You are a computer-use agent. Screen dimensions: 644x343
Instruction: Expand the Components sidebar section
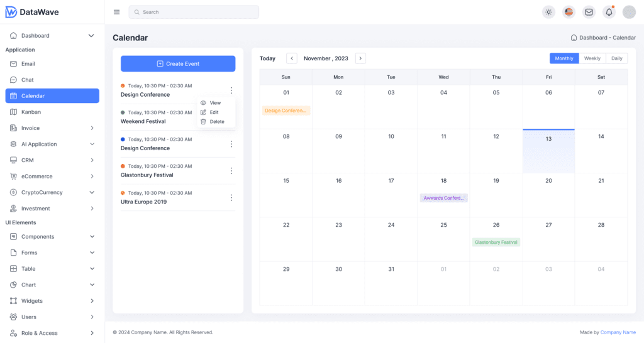click(92, 237)
